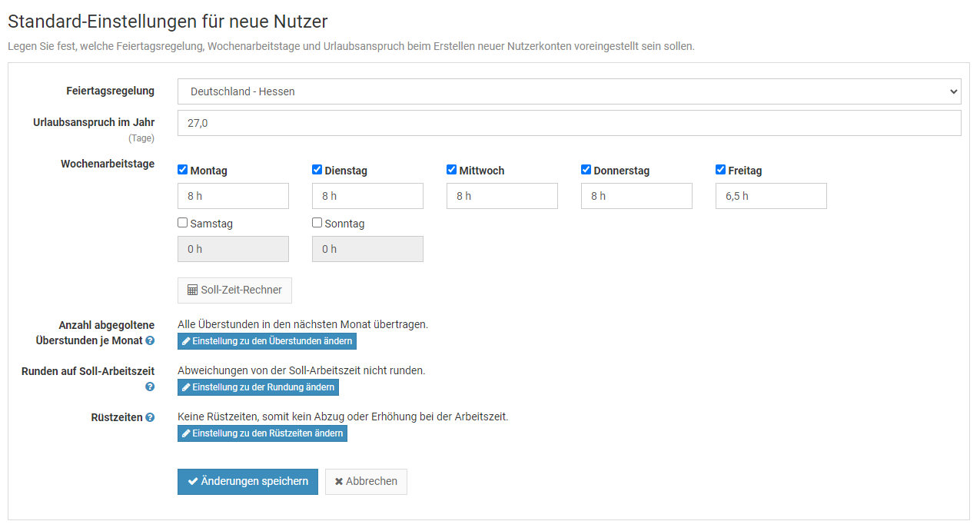Check the Sonntag checkbox
Screen dimensions: 980x531
[317, 223]
